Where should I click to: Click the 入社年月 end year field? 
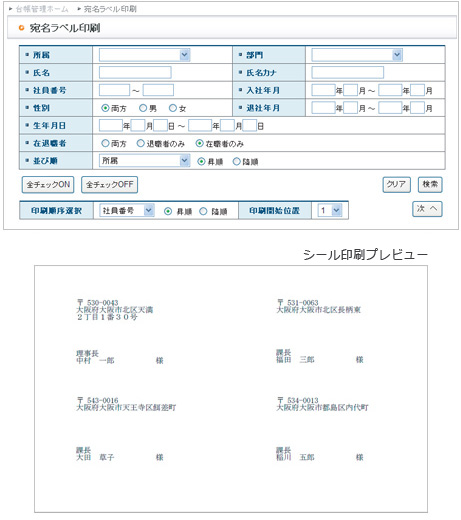(x=390, y=90)
